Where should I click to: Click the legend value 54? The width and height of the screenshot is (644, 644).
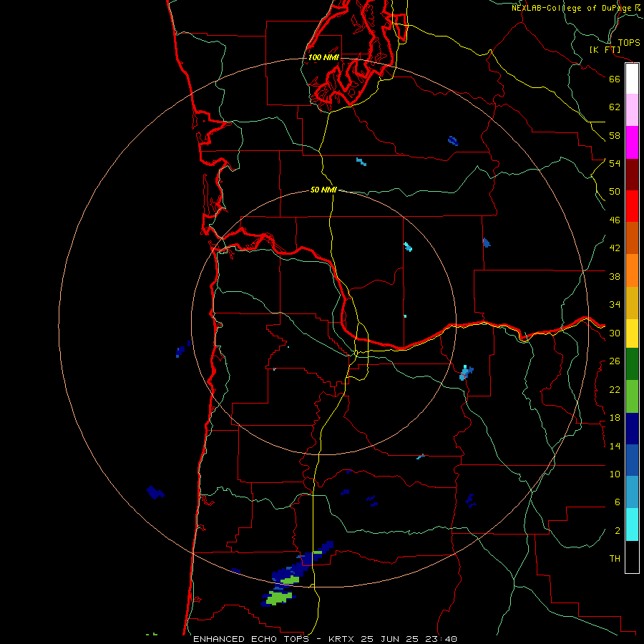615,163
